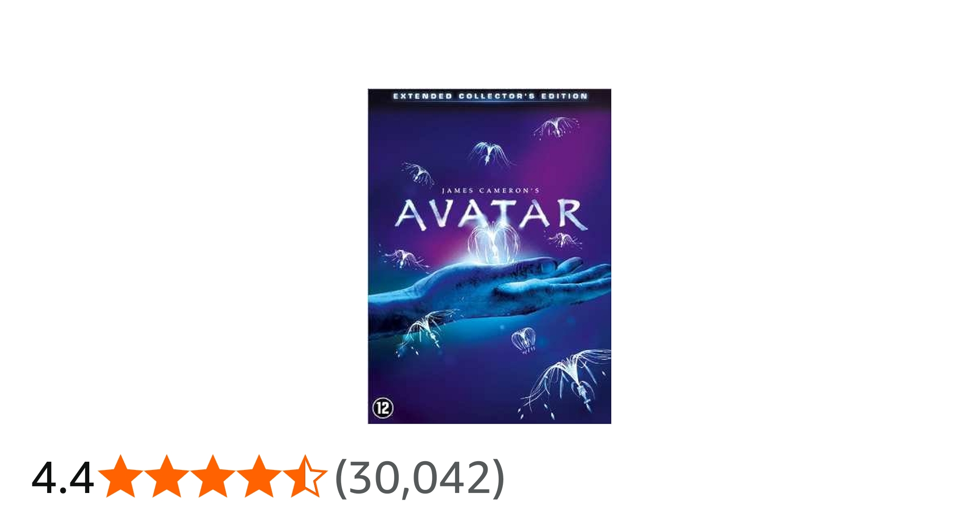Click the second orange rating star
The height and width of the screenshot is (513, 980).
click(x=167, y=477)
